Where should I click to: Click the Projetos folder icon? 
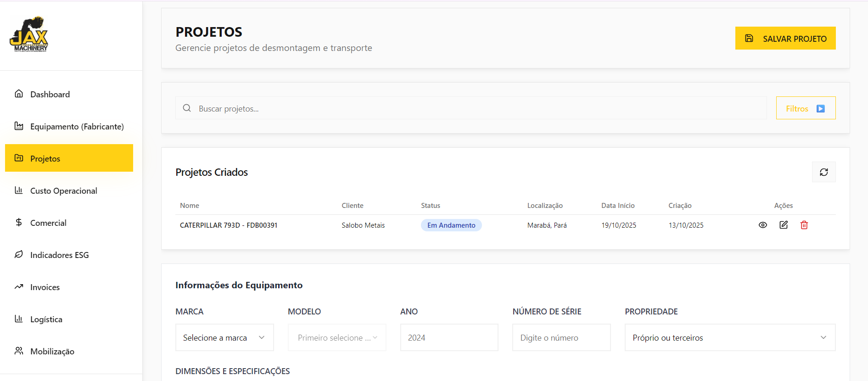point(19,158)
